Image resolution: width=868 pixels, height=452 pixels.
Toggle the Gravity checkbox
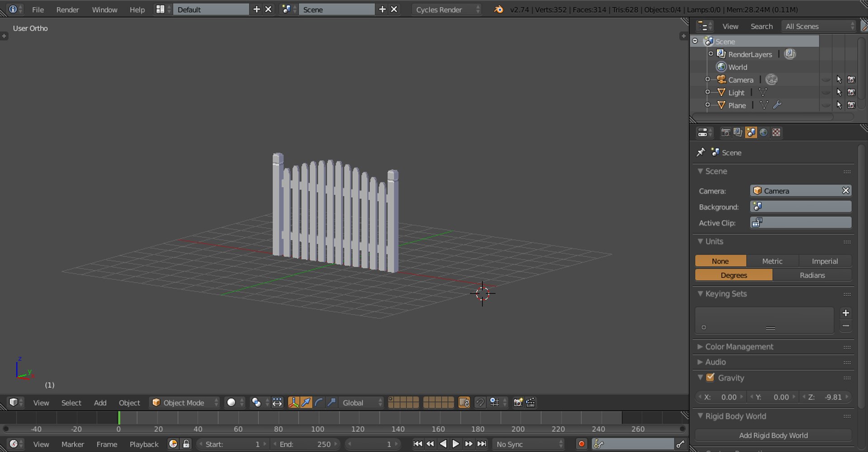(710, 377)
